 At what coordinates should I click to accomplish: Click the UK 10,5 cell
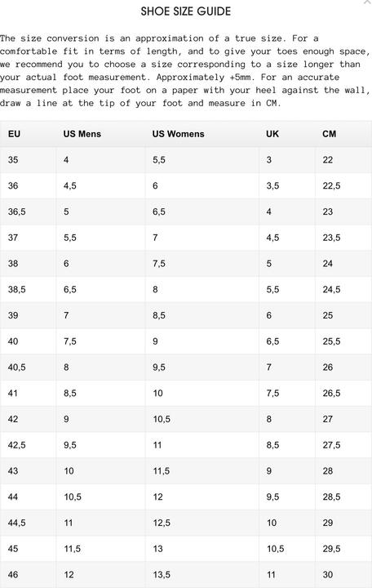pyautogui.click(x=276, y=549)
